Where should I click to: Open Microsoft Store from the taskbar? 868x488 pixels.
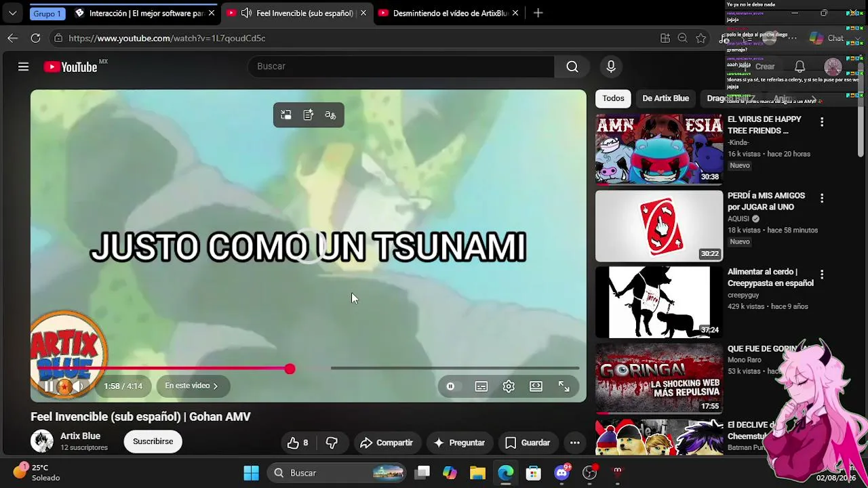coord(534,473)
